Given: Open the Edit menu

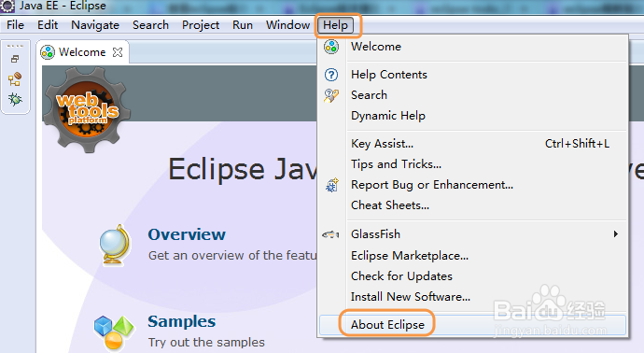Looking at the screenshot, I should [x=48, y=25].
